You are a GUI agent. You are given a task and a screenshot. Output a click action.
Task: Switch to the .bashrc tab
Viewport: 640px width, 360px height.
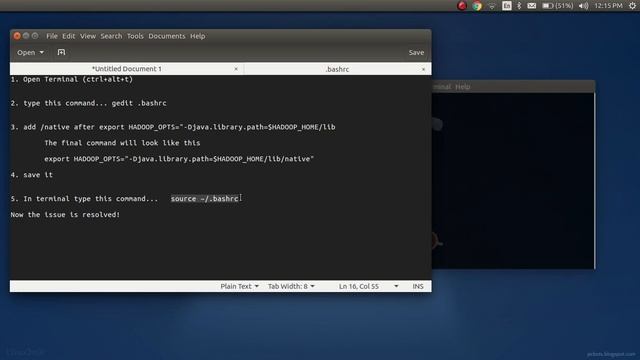[x=337, y=69]
